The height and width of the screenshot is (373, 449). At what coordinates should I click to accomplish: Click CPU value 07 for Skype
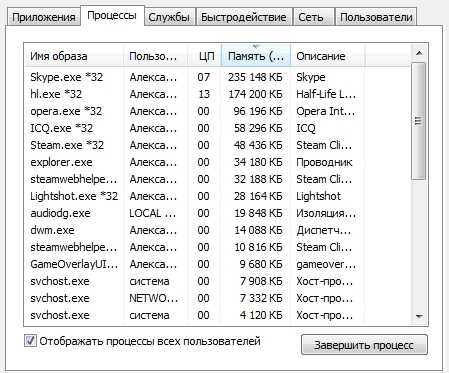tap(203, 77)
